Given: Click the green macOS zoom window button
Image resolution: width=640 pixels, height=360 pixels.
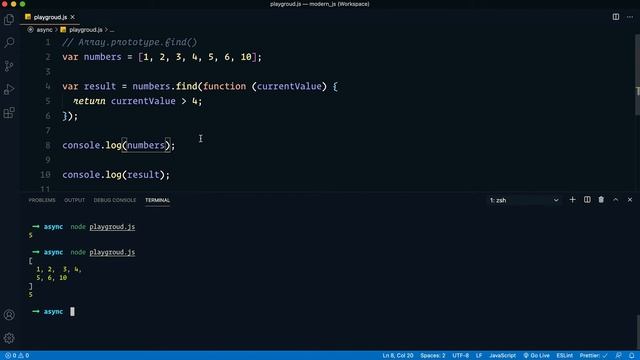Looking at the screenshot, I should tap(22, 4).
